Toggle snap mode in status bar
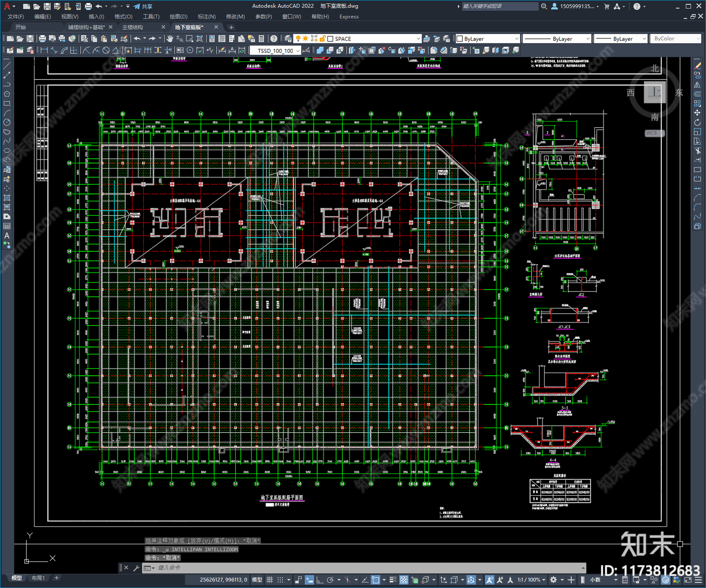The width and height of the screenshot is (706, 588). (x=280, y=580)
